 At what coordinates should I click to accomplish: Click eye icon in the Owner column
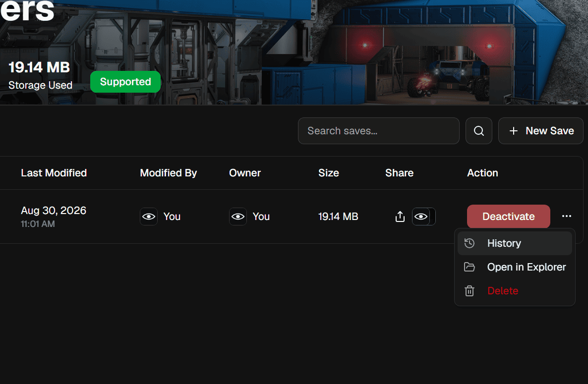pyautogui.click(x=238, y=217)
